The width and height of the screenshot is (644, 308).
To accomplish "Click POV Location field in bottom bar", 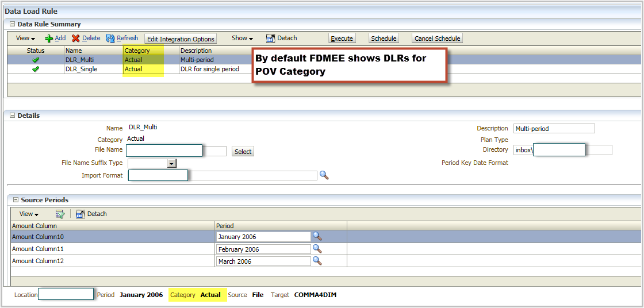I will point(66,294).
